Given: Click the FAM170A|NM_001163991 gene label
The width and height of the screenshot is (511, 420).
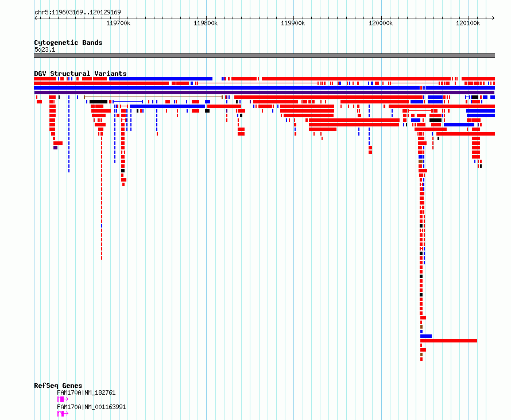Looking at the screenshot, I should tap(91, 407).
